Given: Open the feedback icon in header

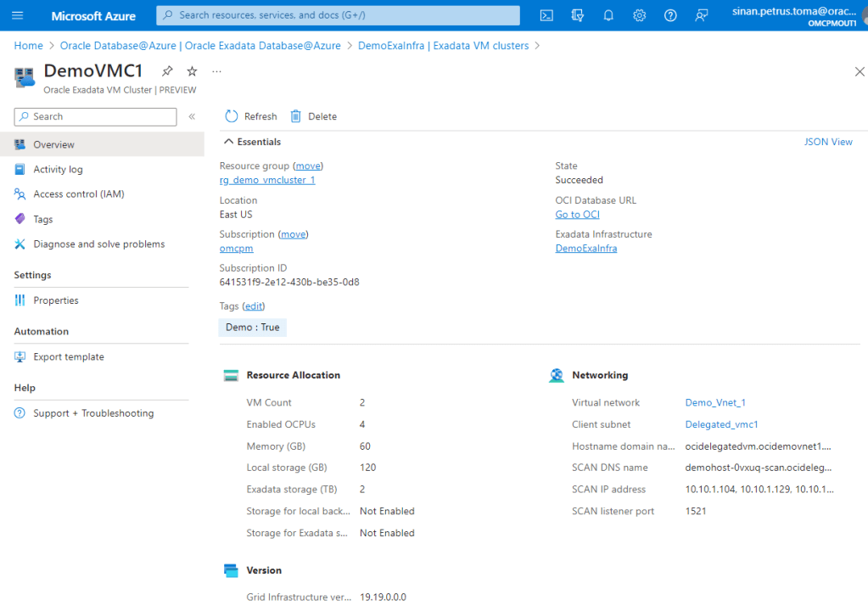Looking at the screenshot, I should point(701,15).
